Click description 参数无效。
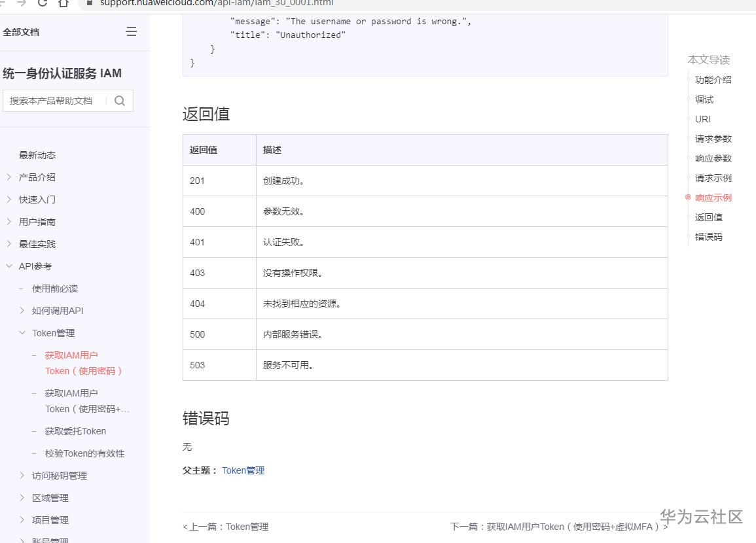This screenshot has width=756, height=543. point(283,211)
